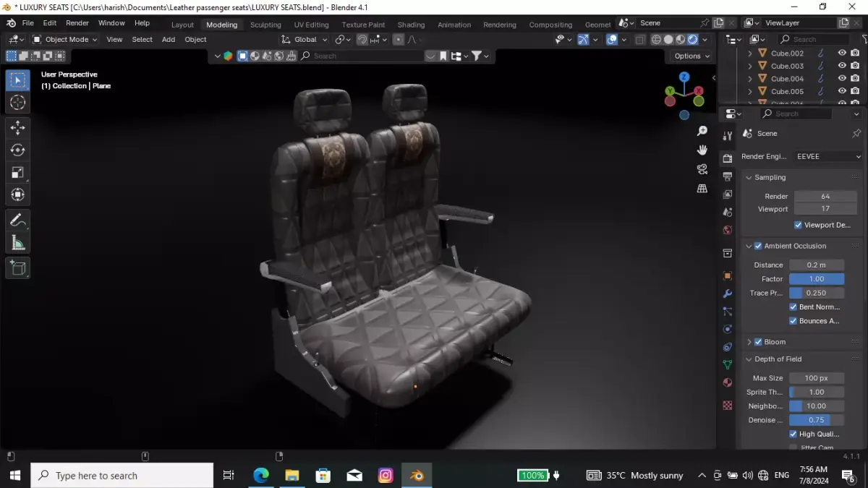Screen dimensions: 868x488
Task: Select the Add Cube tool
Action: [x=18, y=267]
